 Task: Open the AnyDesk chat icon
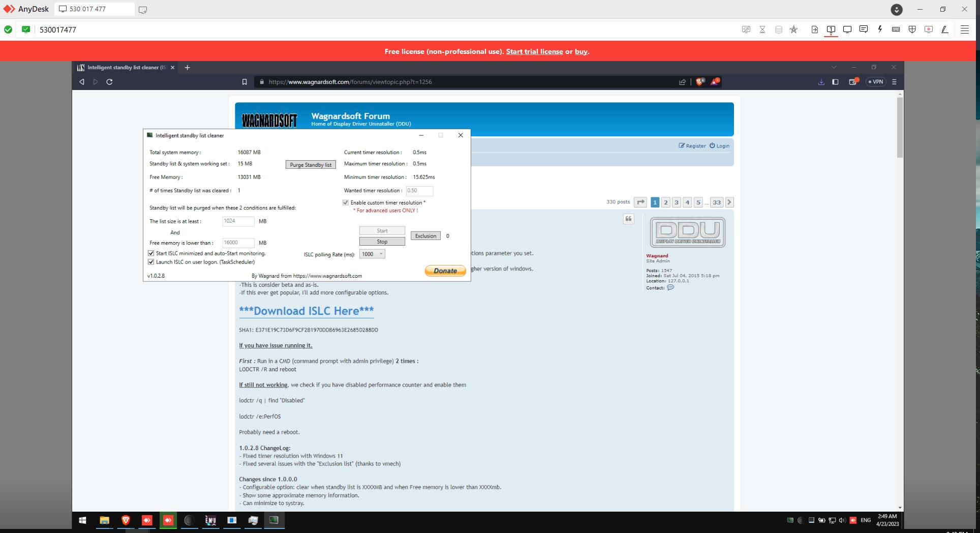tap(863, 29)
